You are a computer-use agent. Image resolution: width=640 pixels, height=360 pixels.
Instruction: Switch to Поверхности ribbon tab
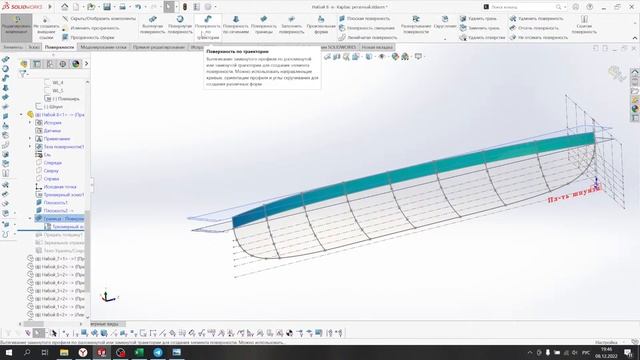pos(59,47)
